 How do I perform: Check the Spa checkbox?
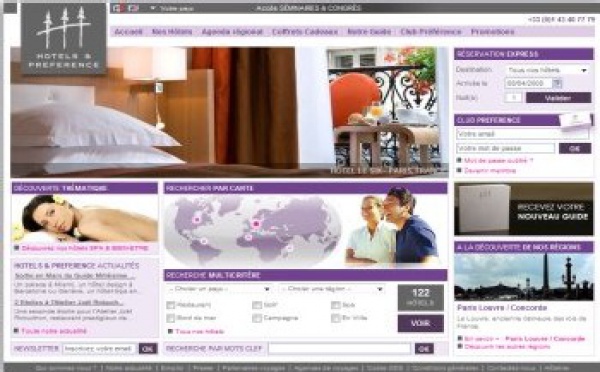[x=336, y=305]
